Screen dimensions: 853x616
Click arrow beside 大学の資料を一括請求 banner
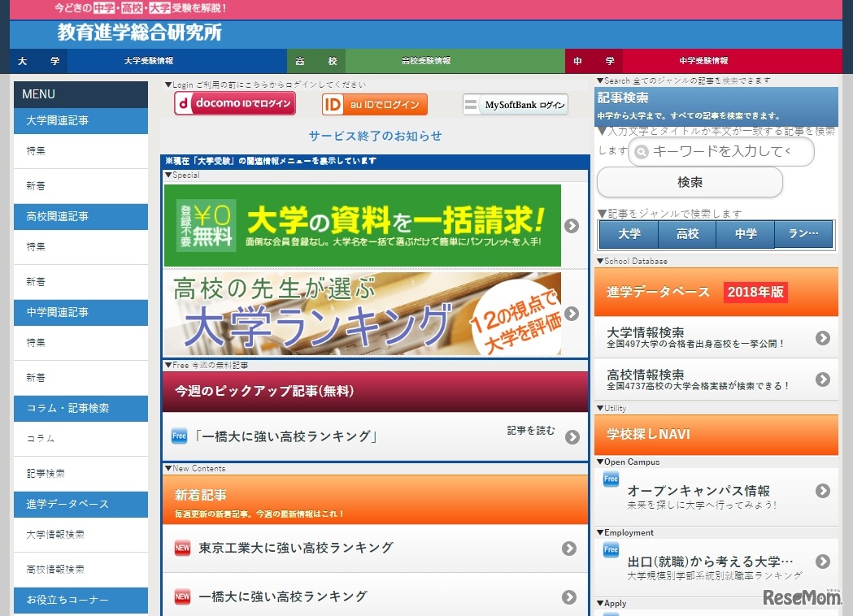click(x=572, y=226)
